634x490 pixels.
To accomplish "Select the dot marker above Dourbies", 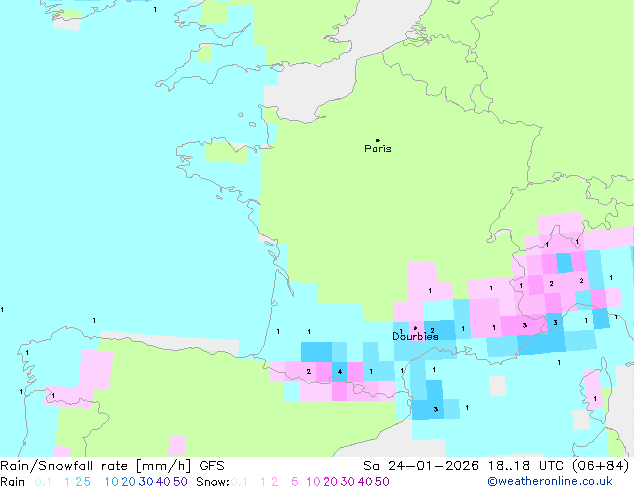I will [x=415, y=328].
